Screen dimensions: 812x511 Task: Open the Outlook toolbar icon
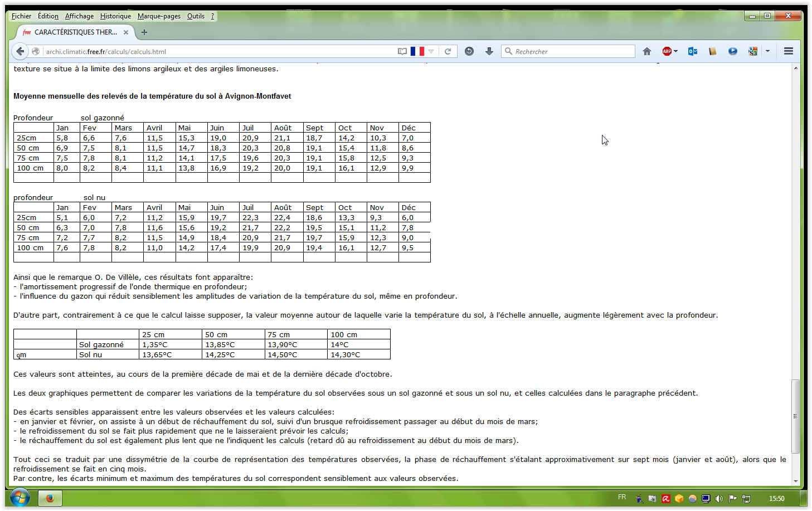[x=692, y=51]
